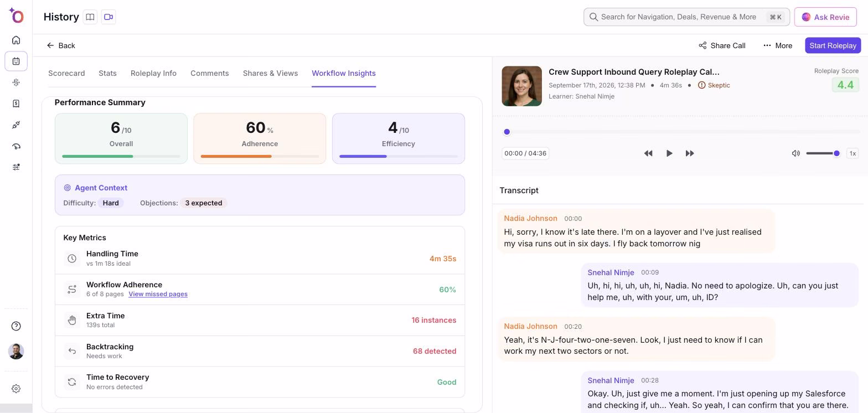The height and width of the screenshot is (413, 868).
Task: Click Start Roleplay button
Action: 833,45
